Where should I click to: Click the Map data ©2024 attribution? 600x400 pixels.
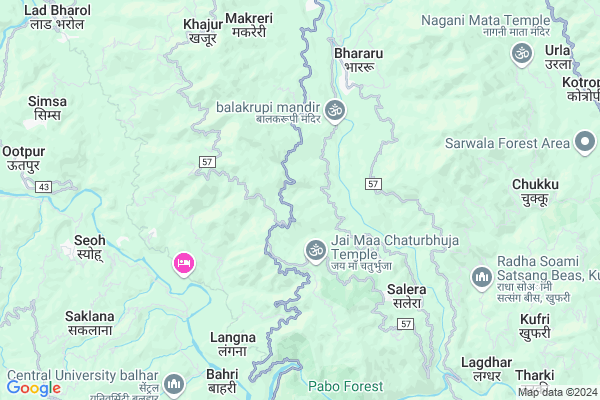click(558, 392)
